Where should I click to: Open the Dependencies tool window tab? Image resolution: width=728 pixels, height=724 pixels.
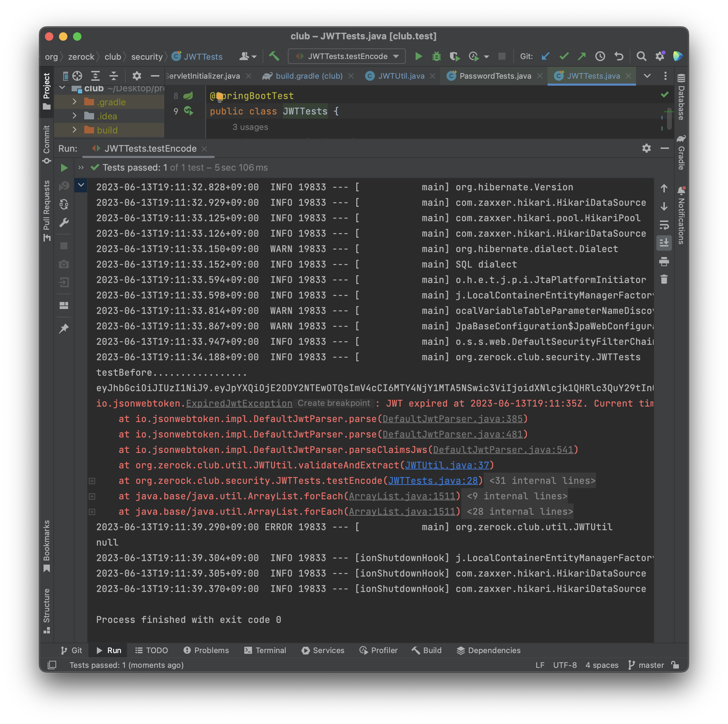coord(488,650)
